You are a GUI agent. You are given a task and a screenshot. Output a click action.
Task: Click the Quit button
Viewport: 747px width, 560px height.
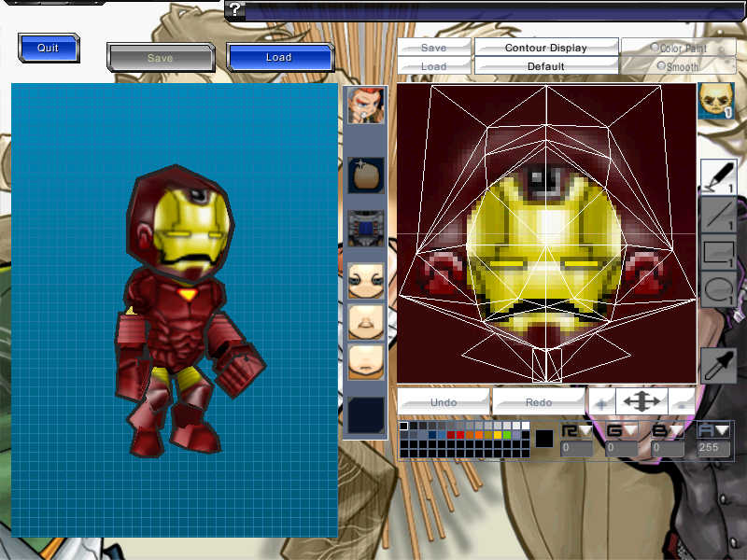coord(48,48)
